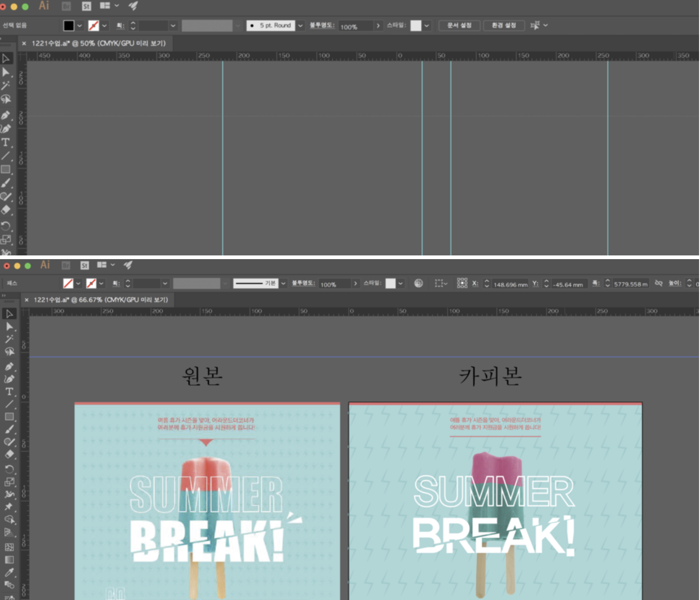Step the stroke weight value in the 50% window
This screenshot has height=600, width=700.
point(133,26)
